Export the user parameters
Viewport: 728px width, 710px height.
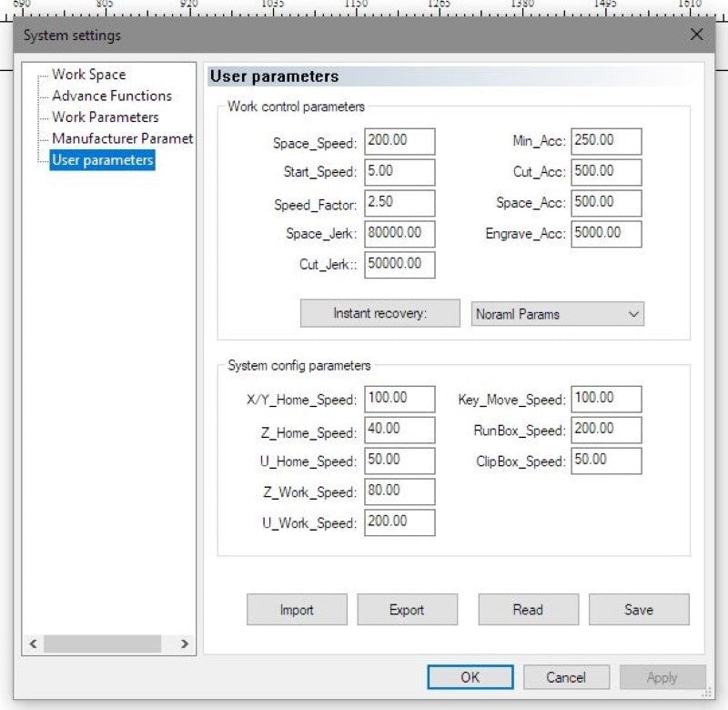pos(407,610)
